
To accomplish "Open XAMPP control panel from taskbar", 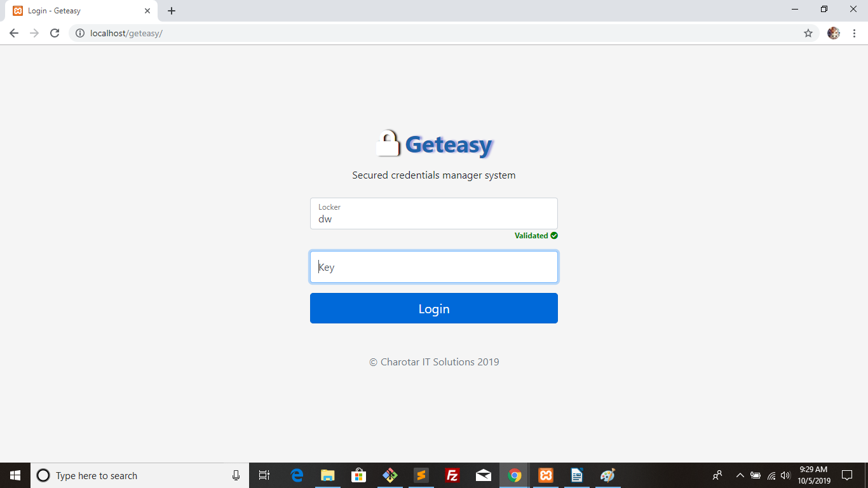I will point(546,475).
